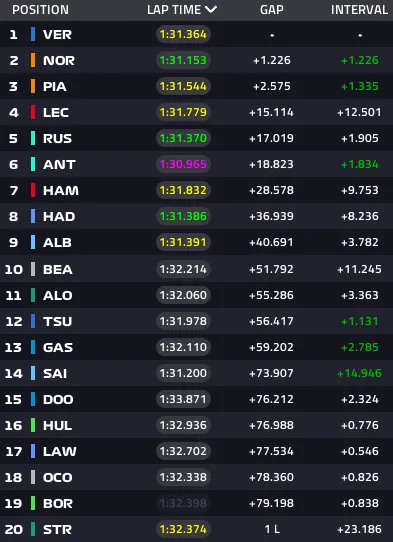The height and width of the screenshot is (542, 393).
Task: Select the HAM driver row name
Action: click(61, 190)
